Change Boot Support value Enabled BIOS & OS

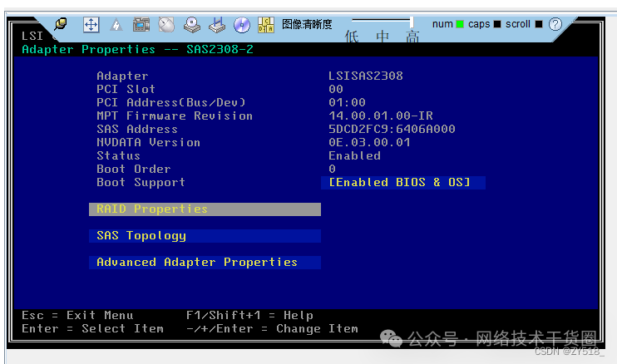(x=403, y=182)
